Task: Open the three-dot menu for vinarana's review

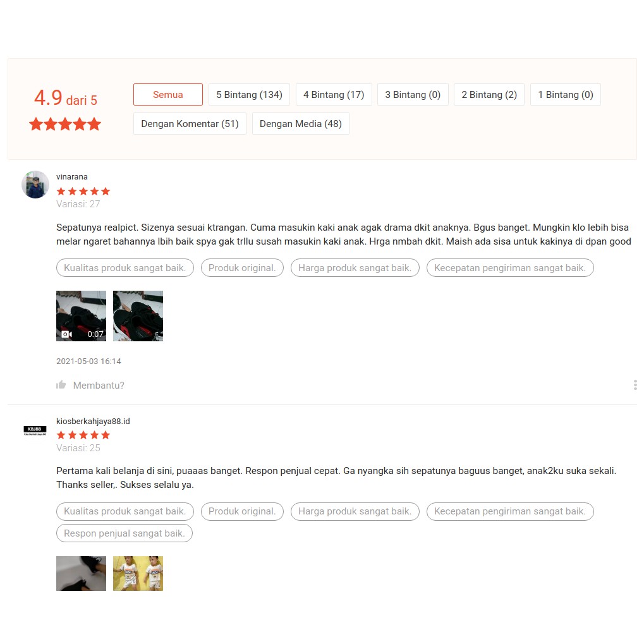Action: tap(635, 385)
